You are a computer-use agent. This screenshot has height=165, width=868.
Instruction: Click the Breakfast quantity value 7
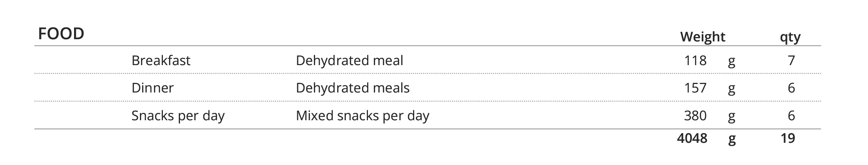point(791,60)
